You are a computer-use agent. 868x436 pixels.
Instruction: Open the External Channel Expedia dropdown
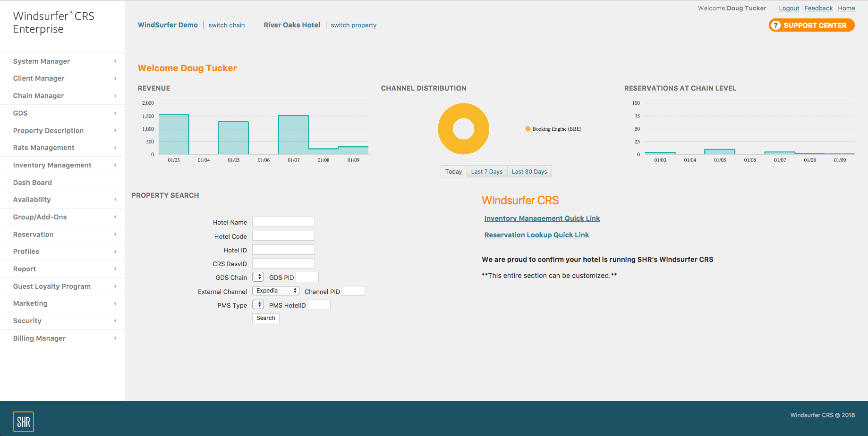point(276,291)
